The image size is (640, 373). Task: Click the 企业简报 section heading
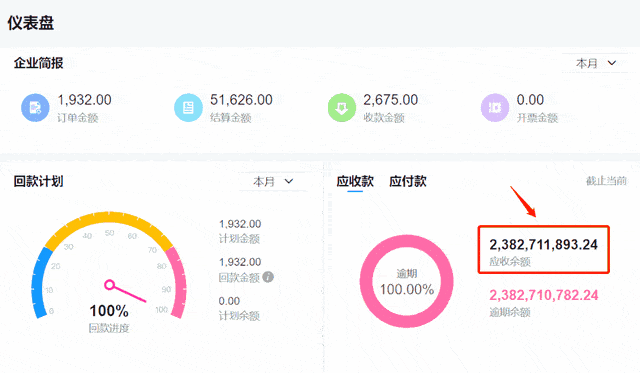[x=38, y=63]
